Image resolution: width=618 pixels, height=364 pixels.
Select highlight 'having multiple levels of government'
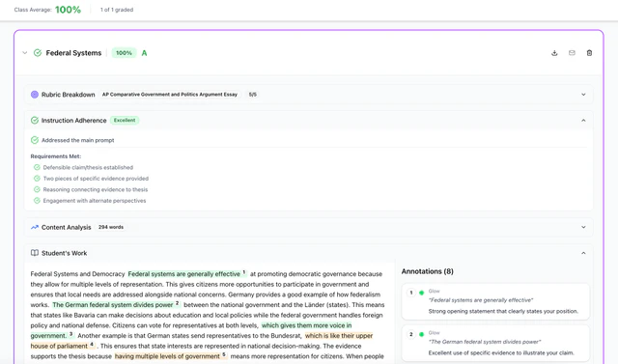(167, 356)
